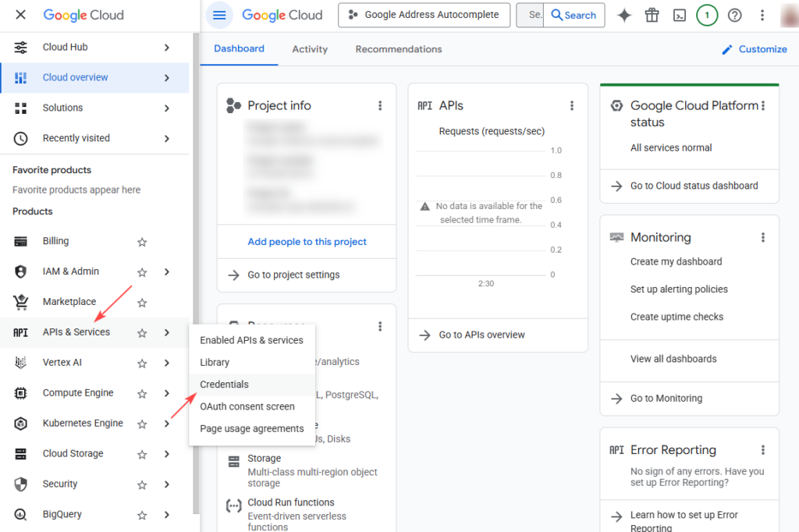Pin APIs & Services with star toggle
Screen dimensions: 799x532
pyautogui.click(x=142, y=333)
